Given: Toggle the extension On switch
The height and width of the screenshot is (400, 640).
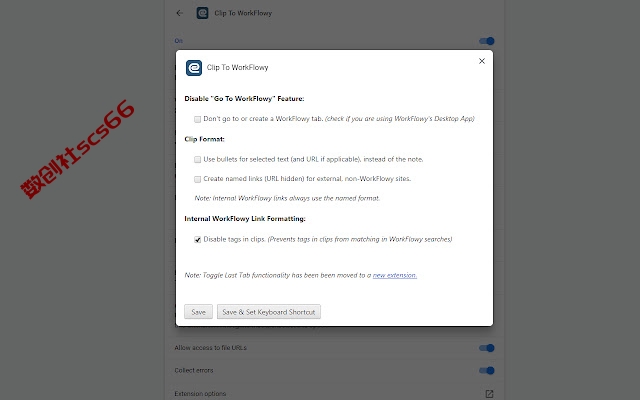Looking at the screenshot, I should coord(487,41).
